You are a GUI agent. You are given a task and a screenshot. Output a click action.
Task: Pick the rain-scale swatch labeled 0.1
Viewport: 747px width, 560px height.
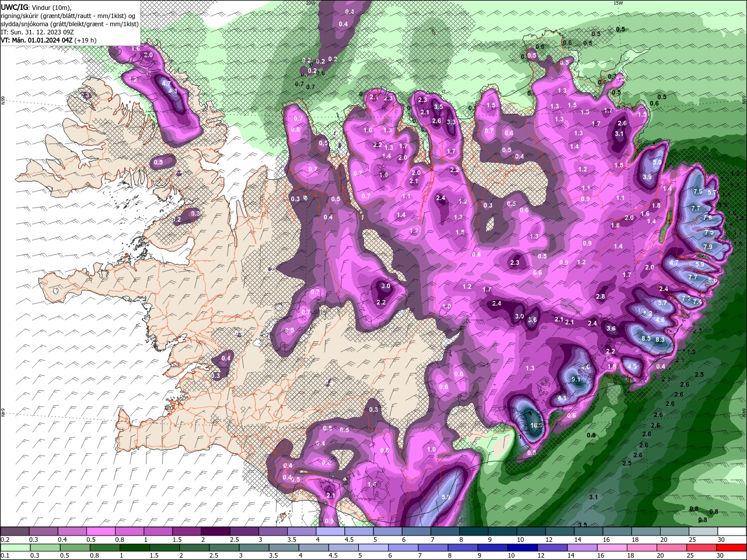point(16,548)
